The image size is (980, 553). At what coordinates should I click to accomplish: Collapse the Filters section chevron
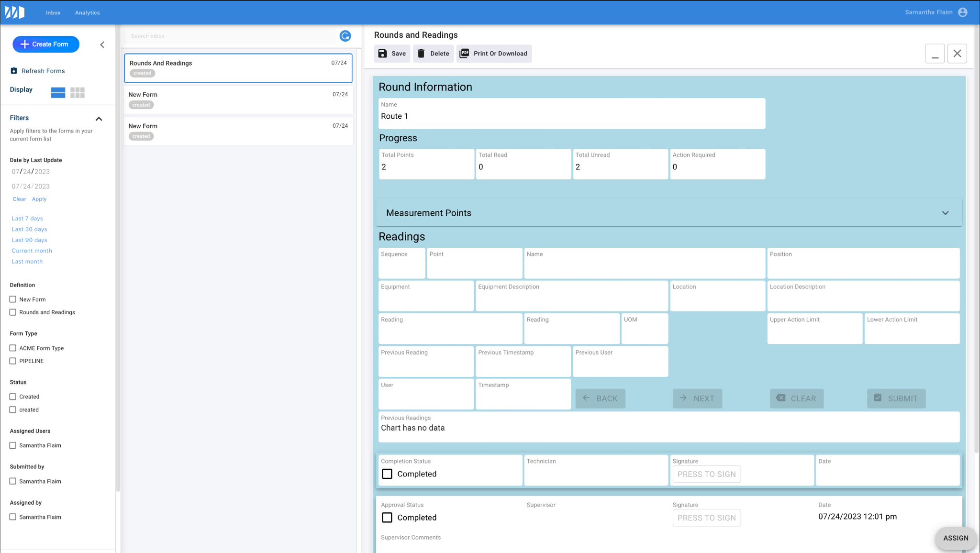[x=99, y=119]
